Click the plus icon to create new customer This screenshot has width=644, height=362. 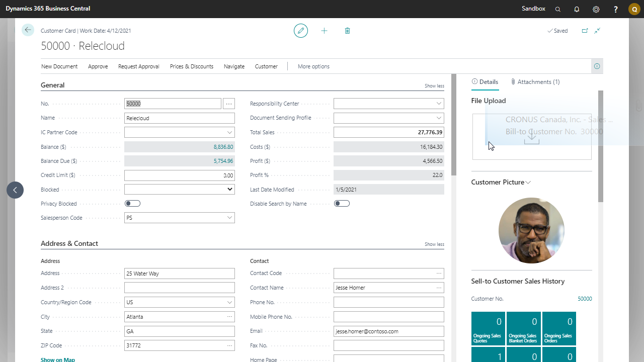point(324,31)
